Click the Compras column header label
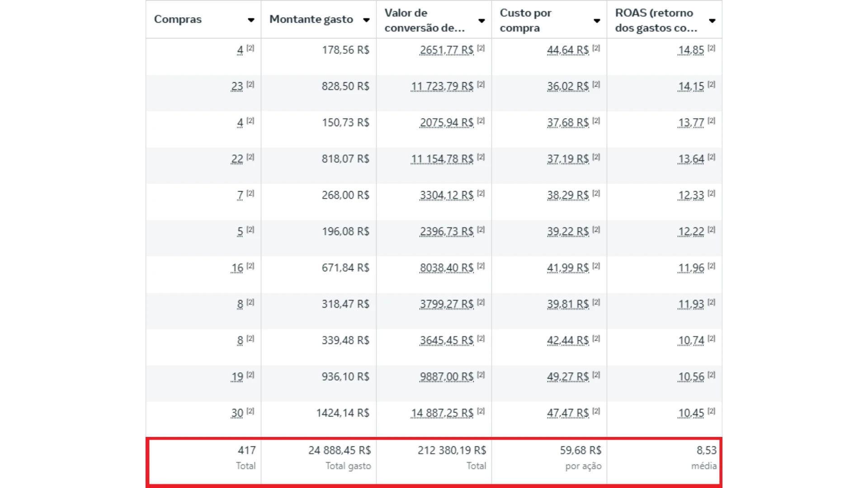The image size is (868, 488). (178, 19)
